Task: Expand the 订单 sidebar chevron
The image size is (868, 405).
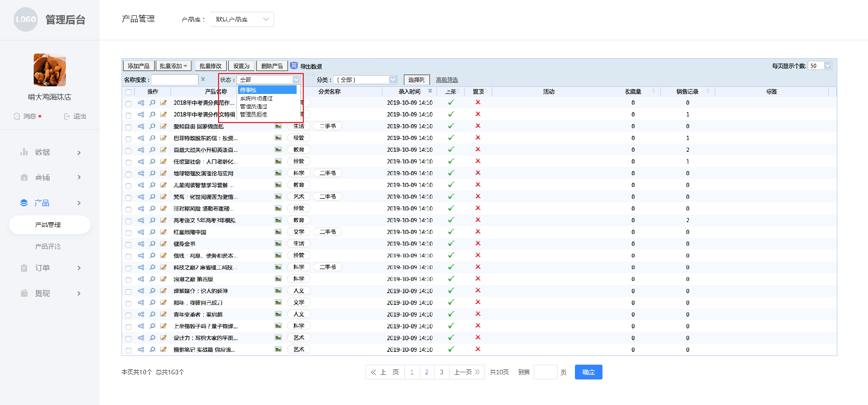Action: click(x=79, y=268)
